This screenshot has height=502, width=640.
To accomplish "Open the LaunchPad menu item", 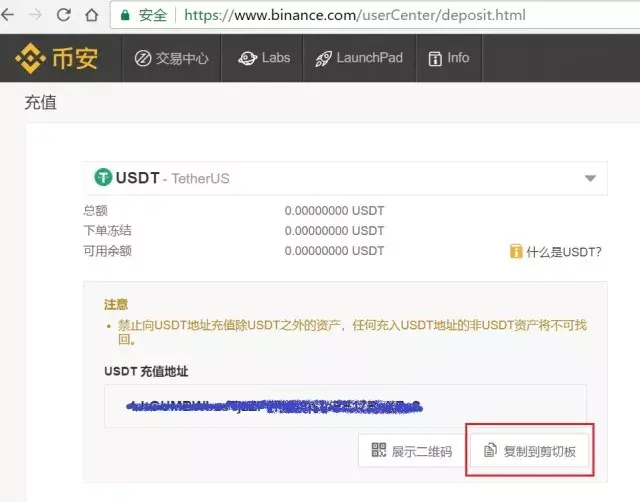I will click(359, 58).
